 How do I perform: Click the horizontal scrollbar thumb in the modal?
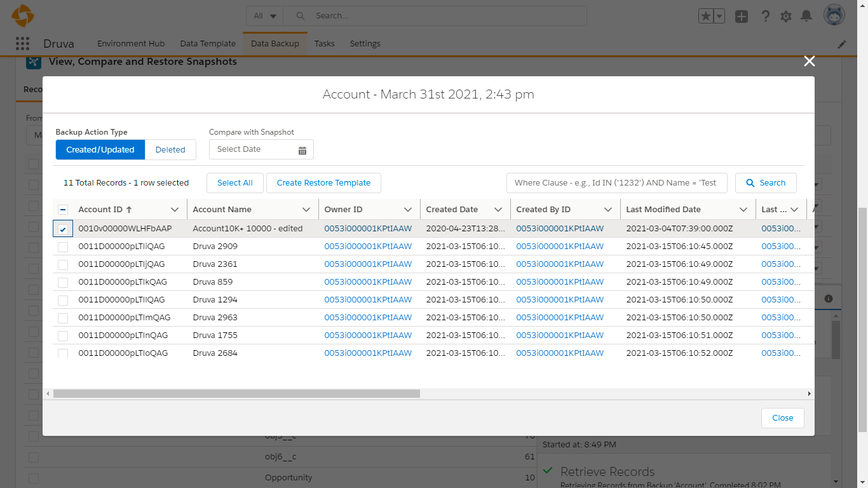tap(236, 394)
